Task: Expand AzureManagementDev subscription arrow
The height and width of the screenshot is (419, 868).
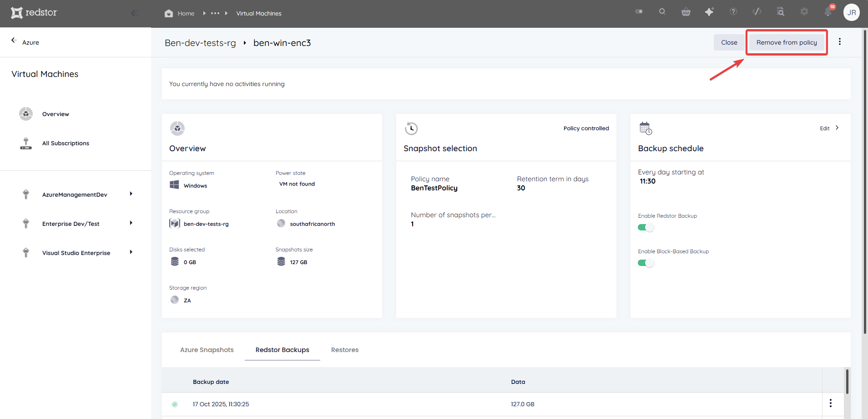Action: coord(131,194)
